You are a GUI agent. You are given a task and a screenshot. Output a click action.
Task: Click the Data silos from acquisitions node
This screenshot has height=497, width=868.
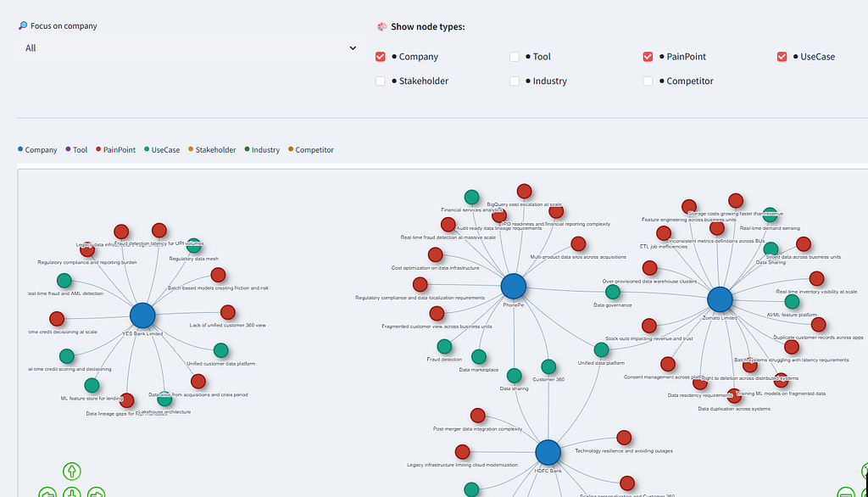coord(198,381)
